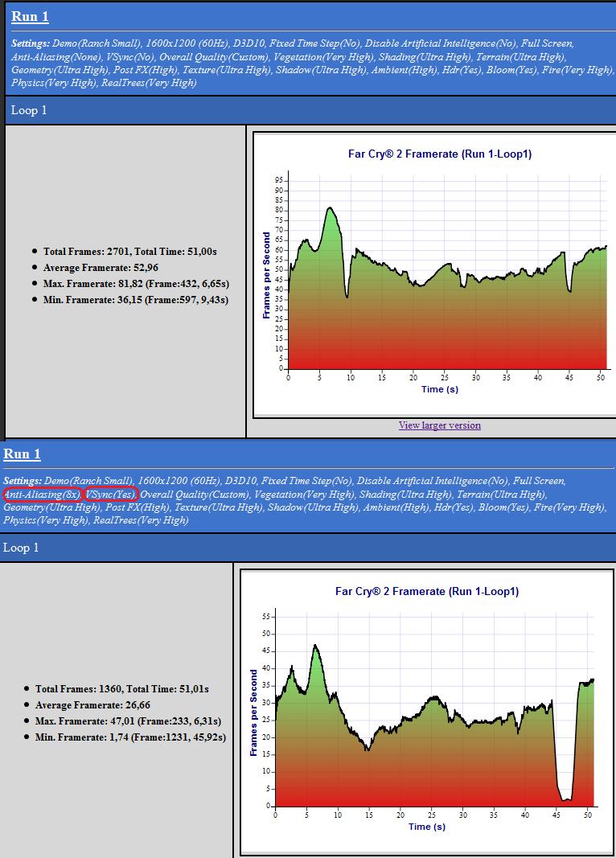Click the 'VSync(Yes)' setting text
The height and width of the screenshot is (858, 616).
tap(110, 494)
